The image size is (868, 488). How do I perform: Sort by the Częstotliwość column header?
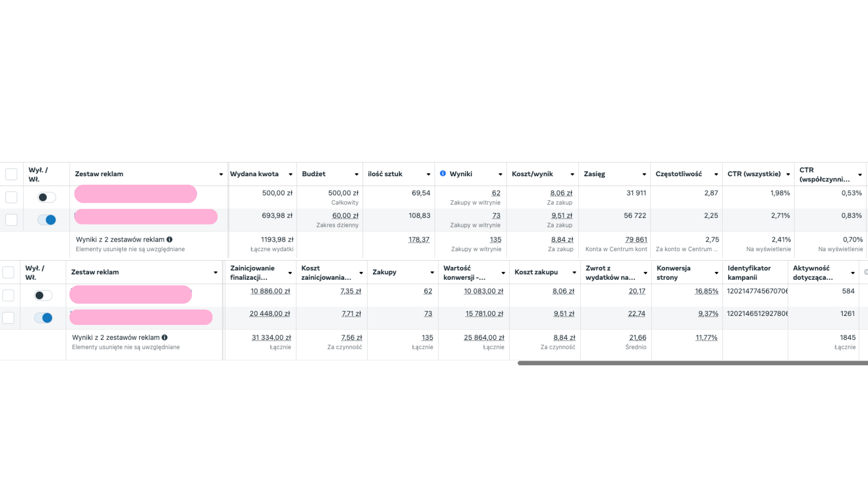(679, 174)
